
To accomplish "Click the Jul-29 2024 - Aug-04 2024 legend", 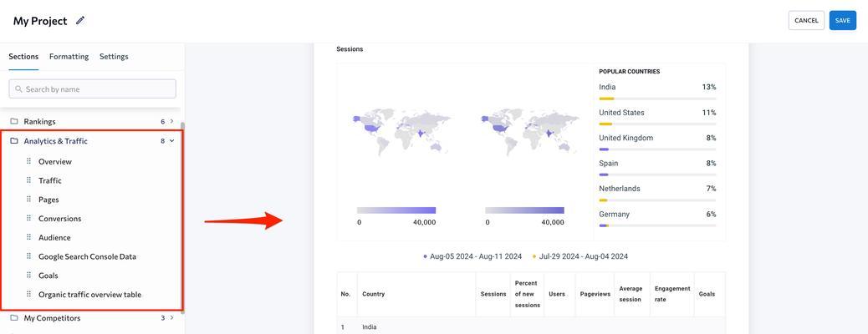I will (x=580, y=256).
